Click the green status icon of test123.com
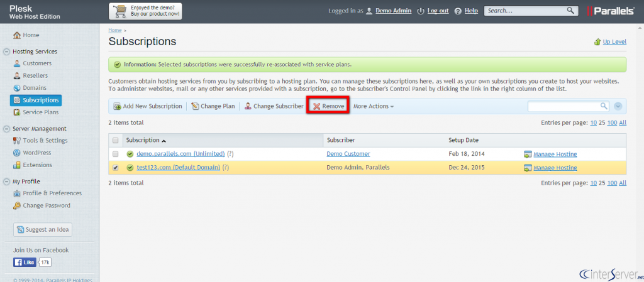The width and height of the screenshot is (644, 282). 130,168
